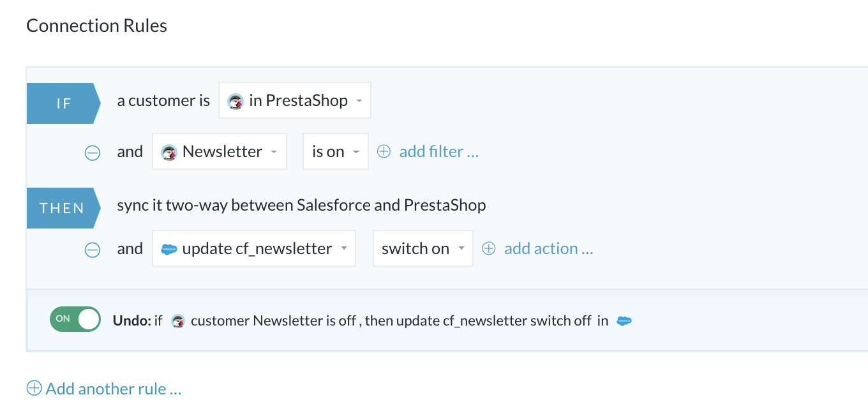
Task: Click Salesforce icon at end of Undo line
Action: [x=624, y=321]
